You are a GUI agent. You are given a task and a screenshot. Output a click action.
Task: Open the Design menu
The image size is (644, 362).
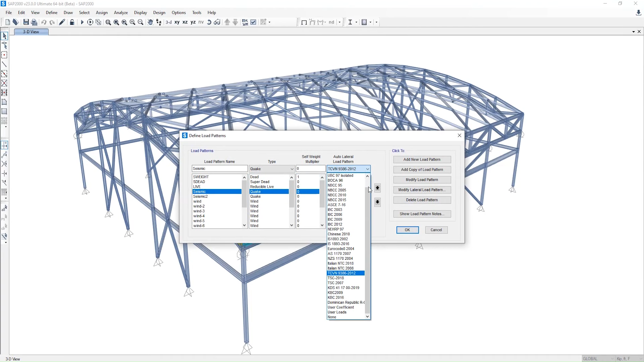click(x=159, y=12)
